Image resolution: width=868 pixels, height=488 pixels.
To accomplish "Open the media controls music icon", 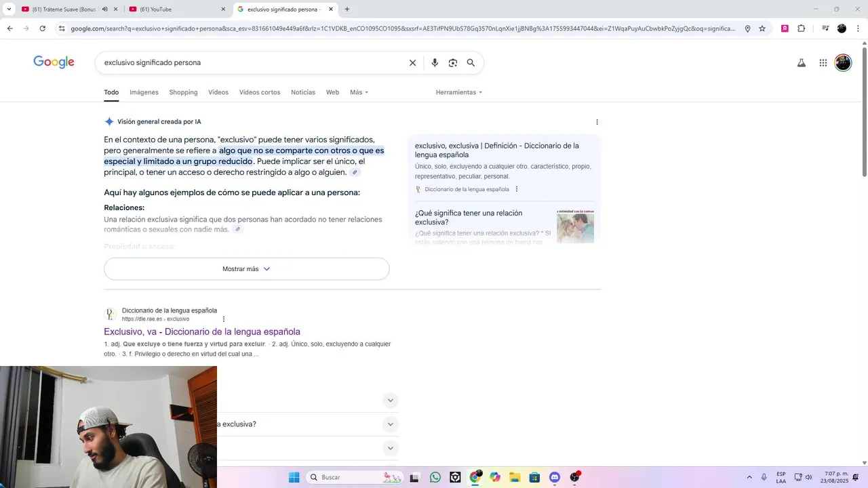I will tap(825, 28).
